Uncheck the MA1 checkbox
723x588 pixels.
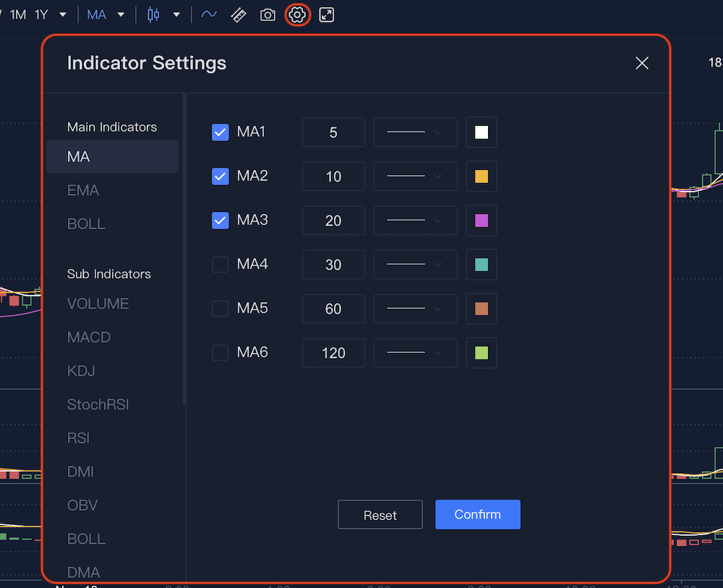221,132
